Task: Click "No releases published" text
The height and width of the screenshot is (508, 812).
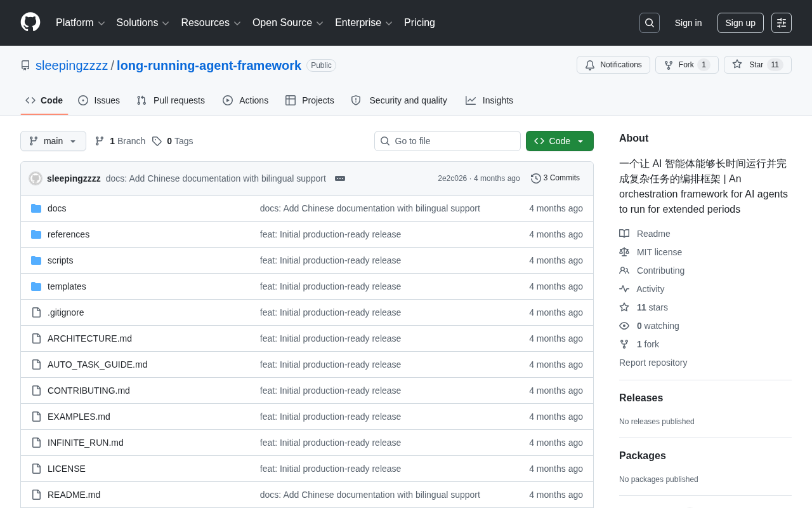Action: [x=657, y=422]
